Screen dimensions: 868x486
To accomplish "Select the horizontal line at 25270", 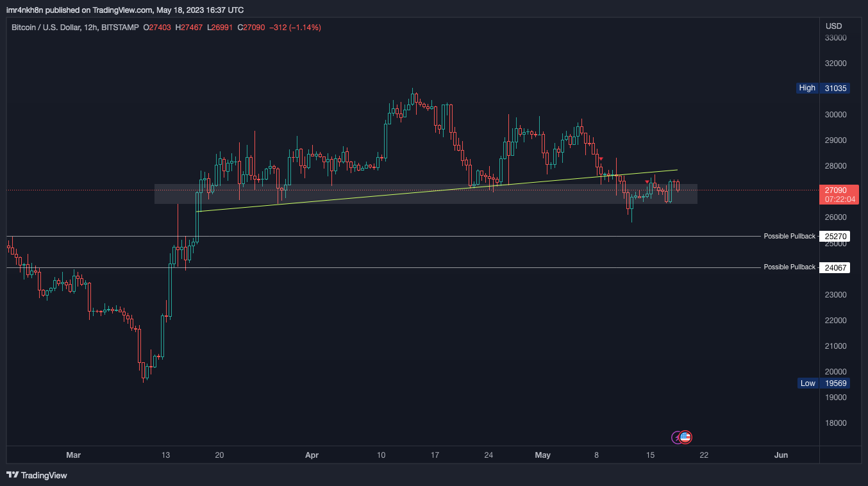I will pyautogui.click(x=385, y=237).
